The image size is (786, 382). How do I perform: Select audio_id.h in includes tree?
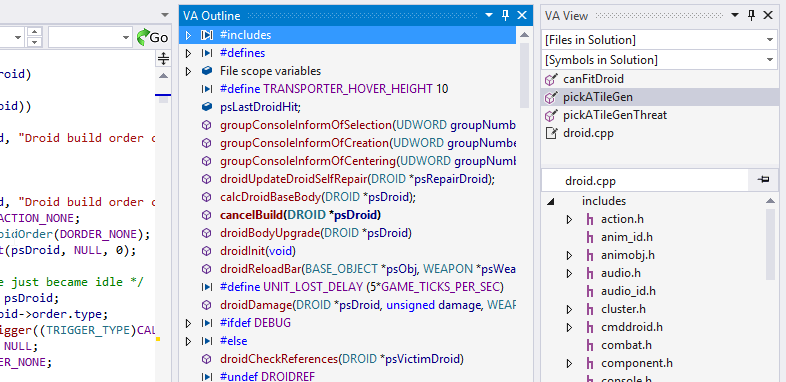pos(628,291)
